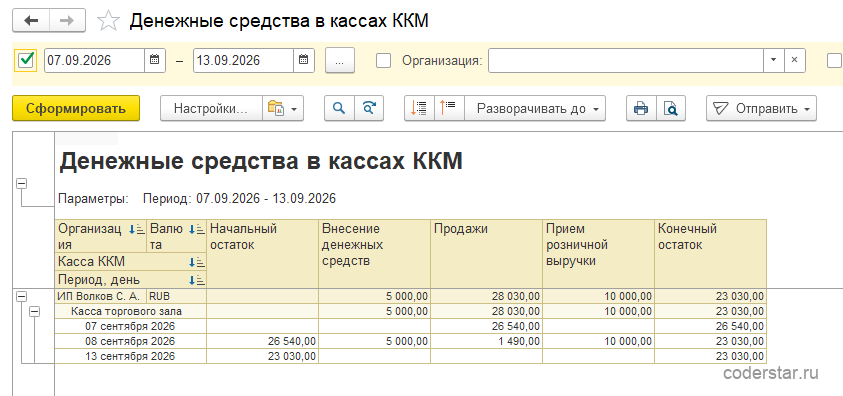The width and height of the screenshot is (843, 396).
Task: Select the 13 сентября 2026 row
Action: pyautogui.click(x=131, y=356)
